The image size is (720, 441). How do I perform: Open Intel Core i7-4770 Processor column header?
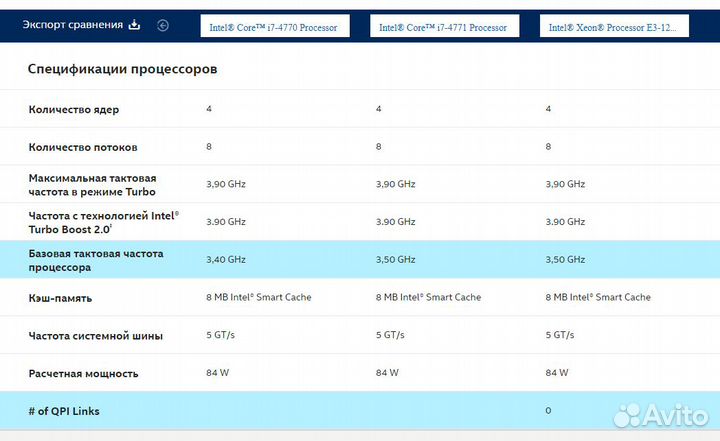coord(276,28)
